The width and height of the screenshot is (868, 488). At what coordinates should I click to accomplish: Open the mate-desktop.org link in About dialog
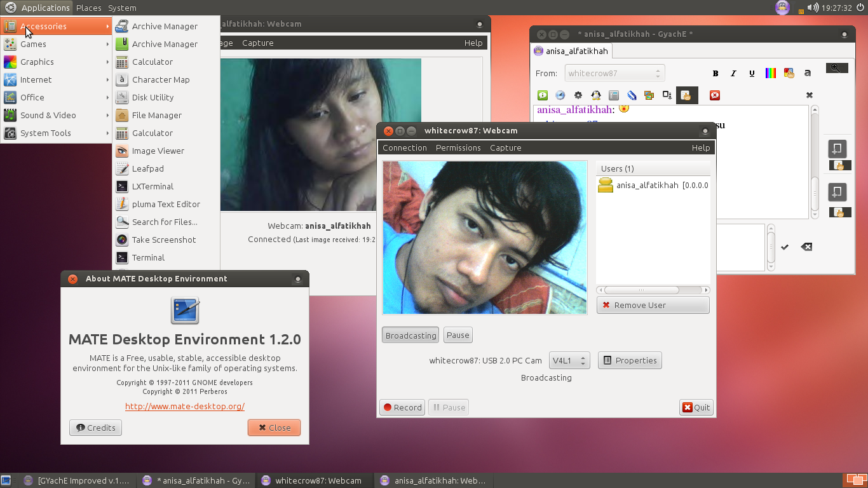(184, 407)
